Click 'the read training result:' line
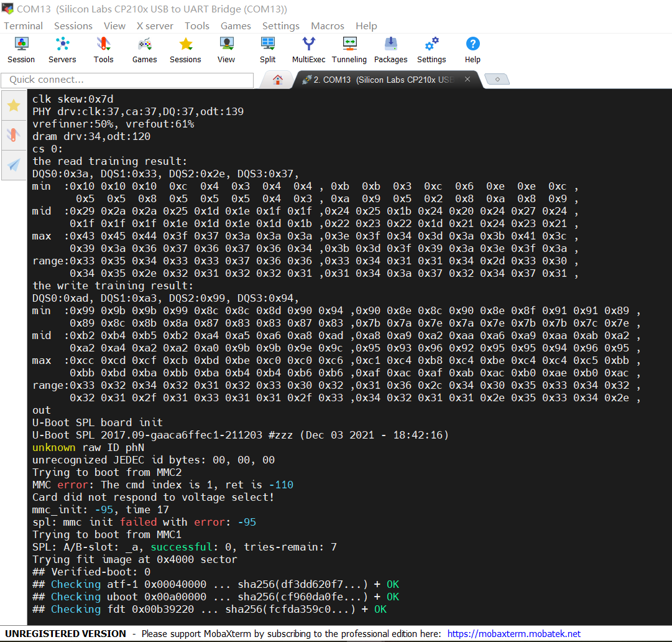The width and height of the screenshot is (672, 642). (109, 161)
